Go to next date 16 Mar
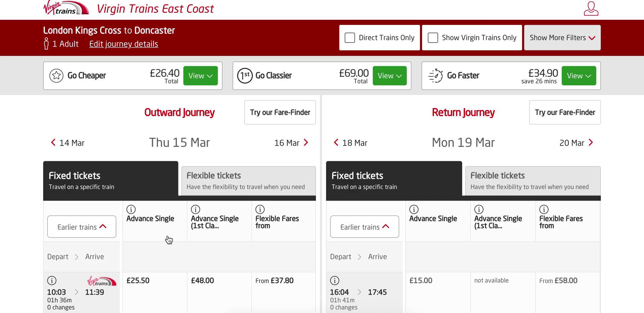The image size is (644, 313). point(291,142)
